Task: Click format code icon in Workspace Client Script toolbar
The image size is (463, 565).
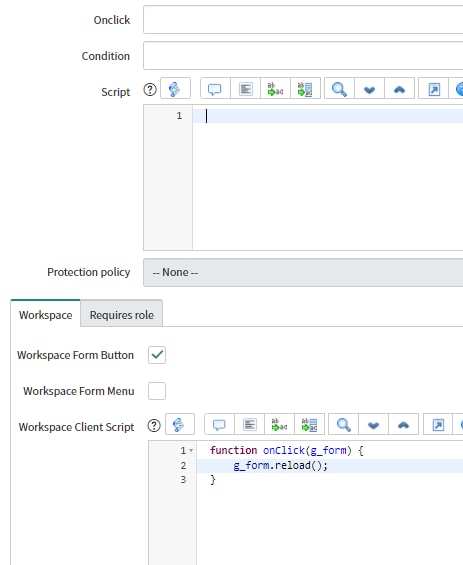Action: [x=249, y=424]
